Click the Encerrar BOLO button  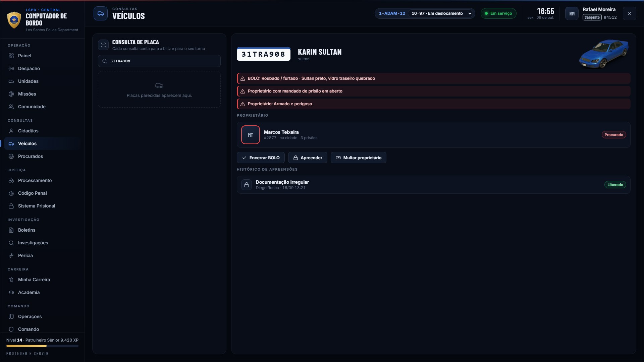[x=261, y=158]
